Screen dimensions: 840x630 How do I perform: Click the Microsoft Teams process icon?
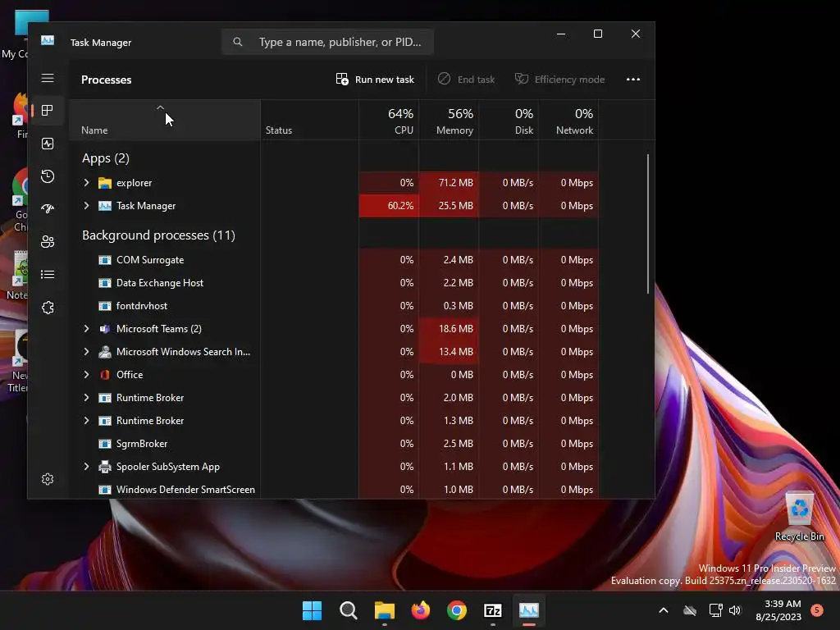(x=105, y=329)
